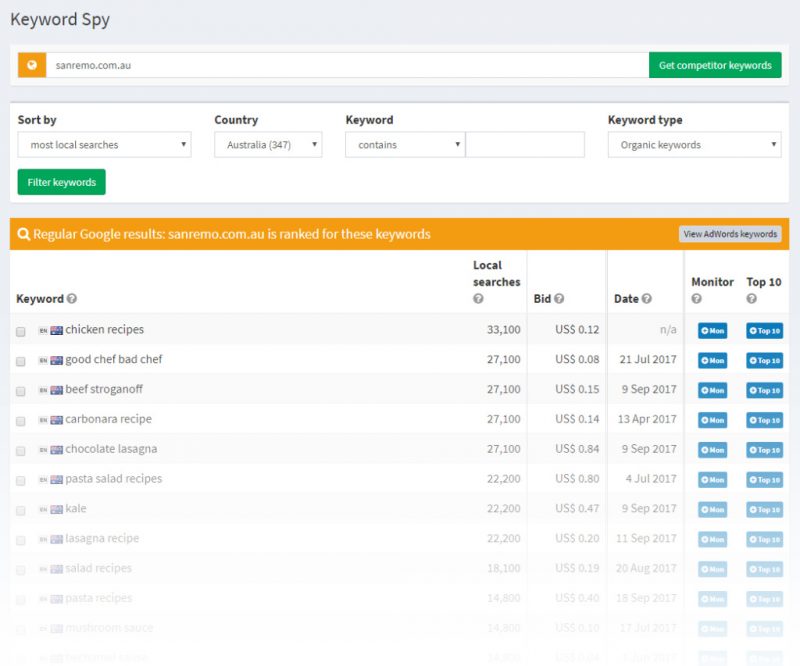This screenshot has height=666, width=800.
Task: Open the Sort by dropdown
Action: click(104, 145)
